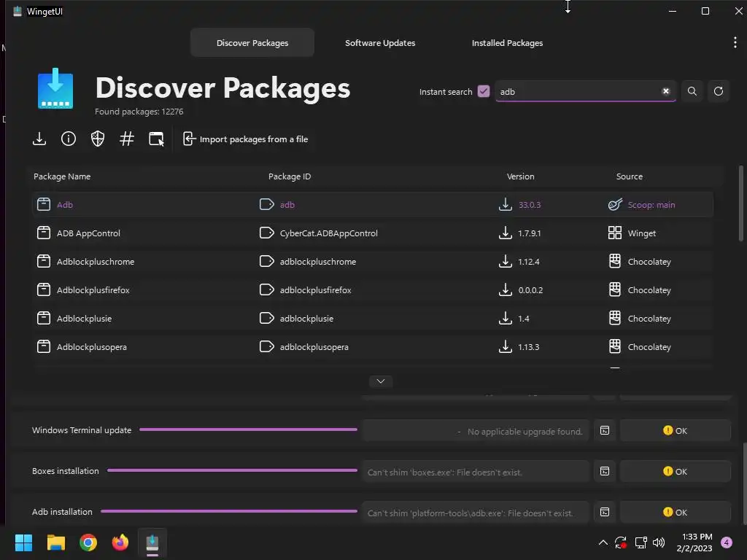This screenshot has width=747, height=560.
Task: Select Adblockplusfirefox package name
Action: [93, 290]
